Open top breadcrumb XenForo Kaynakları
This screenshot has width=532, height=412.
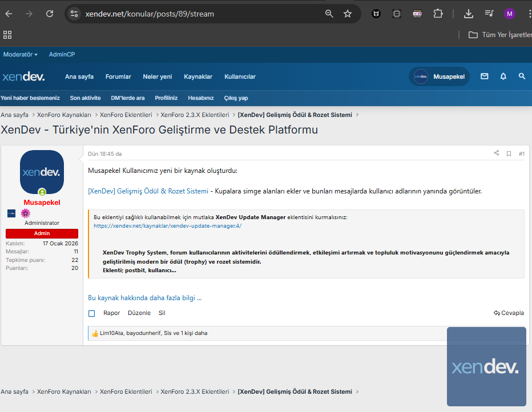64,115
